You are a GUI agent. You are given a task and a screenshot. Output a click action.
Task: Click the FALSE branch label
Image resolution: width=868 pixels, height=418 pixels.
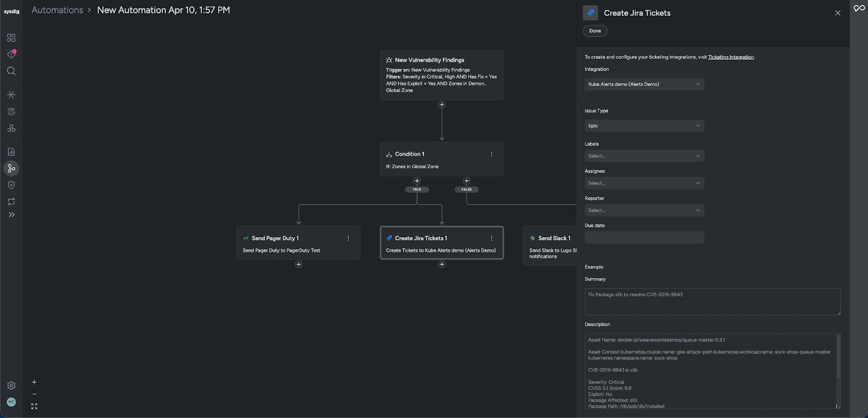click(467, 189)
